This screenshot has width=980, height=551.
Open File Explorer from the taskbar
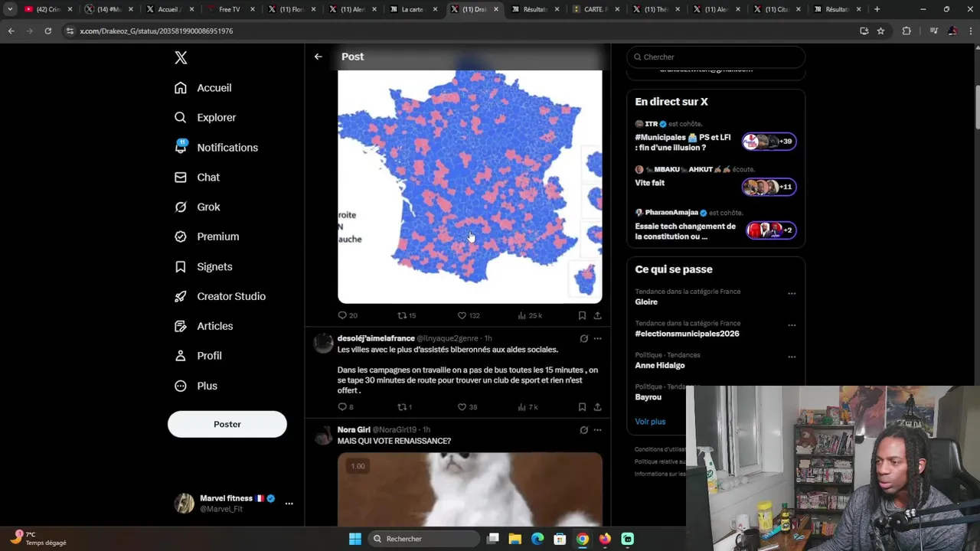pyautogui.click(x=515, y=539)
